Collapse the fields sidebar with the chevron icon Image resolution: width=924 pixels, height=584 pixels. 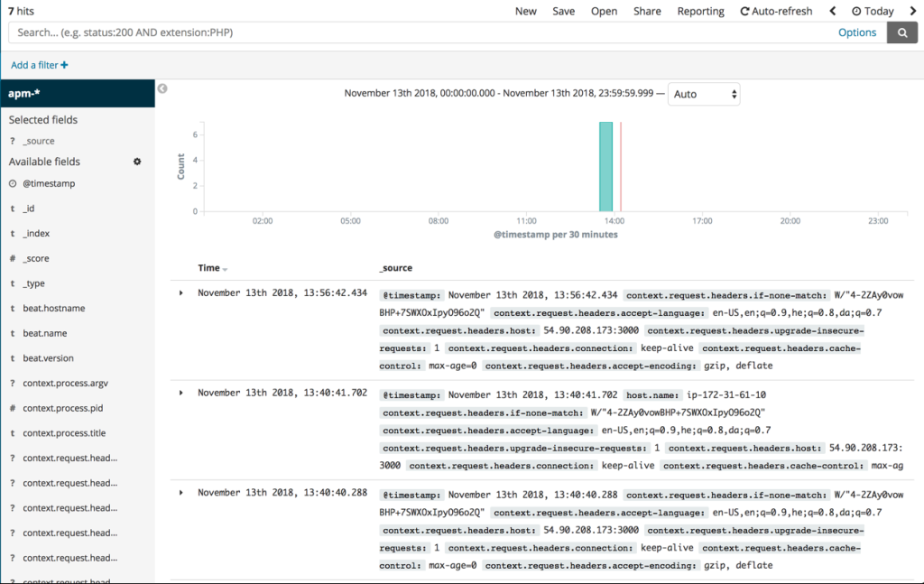coord(162,88)
